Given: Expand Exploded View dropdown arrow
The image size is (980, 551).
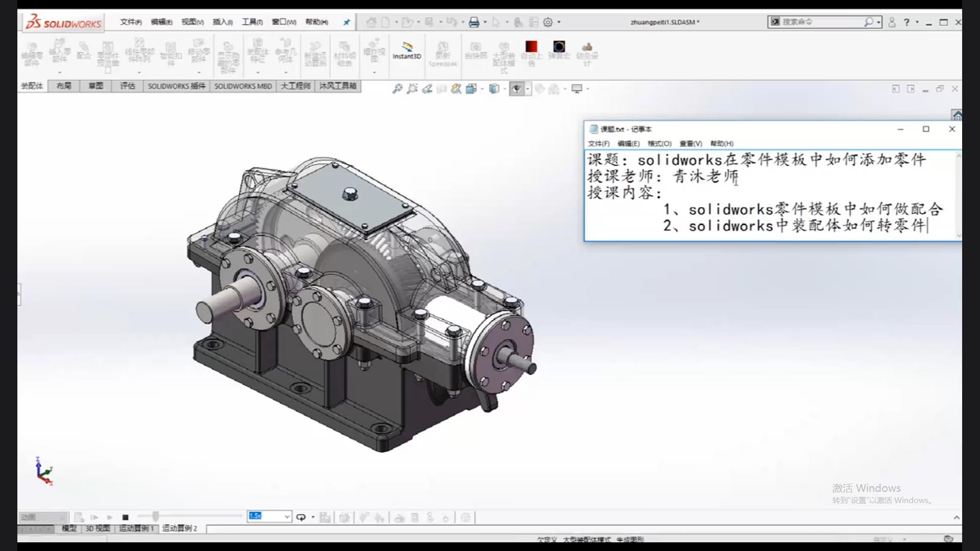Looking at the screenshot, I should coord(374,72).
